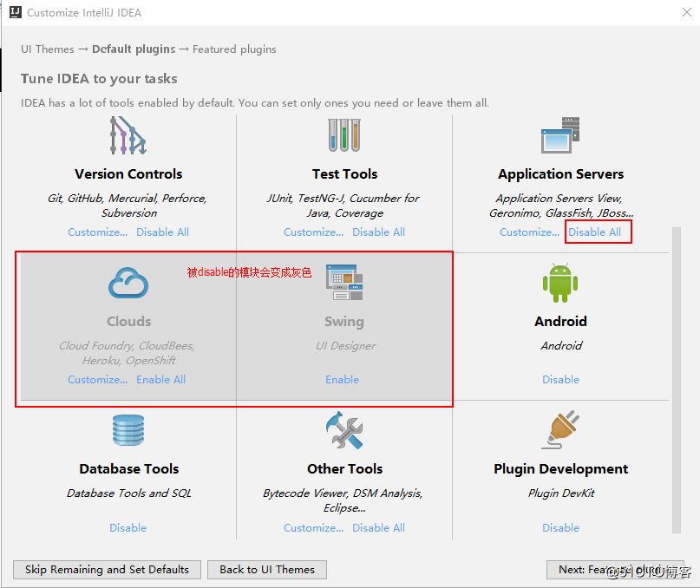Click the 'UI Designer' description text
The image size is (700, 588).
point(346,345)
